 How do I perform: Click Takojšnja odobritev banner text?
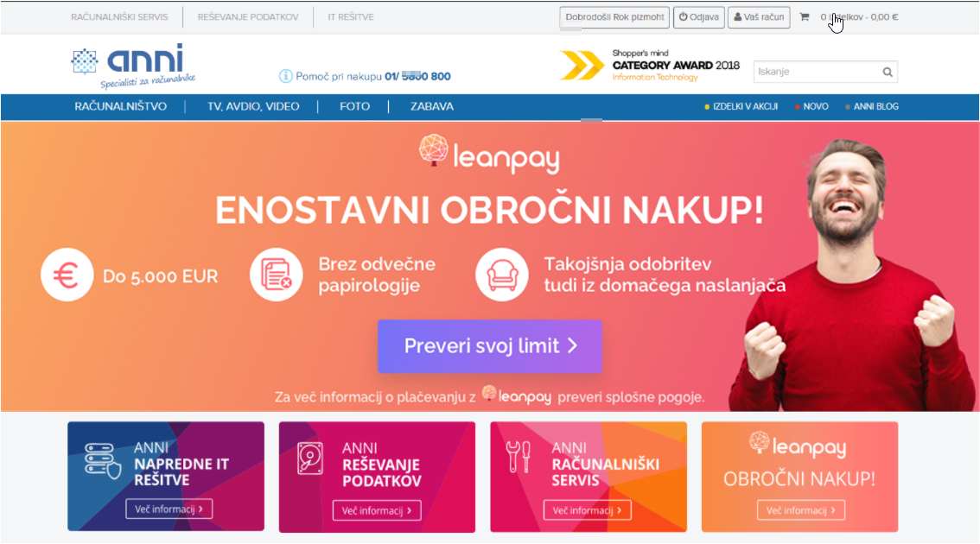pyautogui.click(x=665, y=275)
